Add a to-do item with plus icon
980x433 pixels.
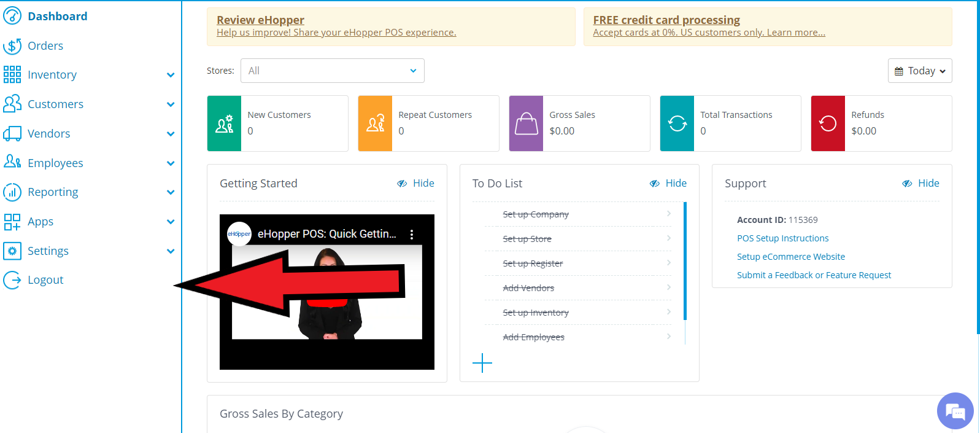482,363
